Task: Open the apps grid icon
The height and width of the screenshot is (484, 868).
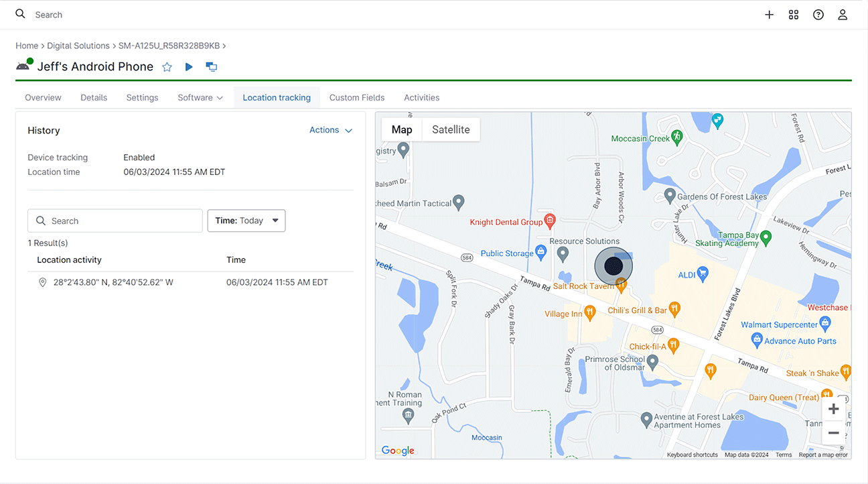Action: pos(794,14)
